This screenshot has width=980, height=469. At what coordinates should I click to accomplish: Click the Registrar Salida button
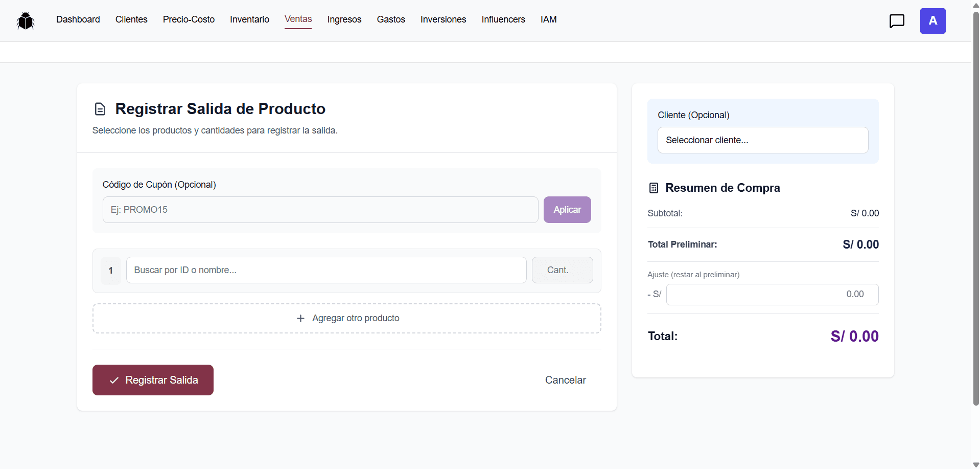click(x=153, y=380)
